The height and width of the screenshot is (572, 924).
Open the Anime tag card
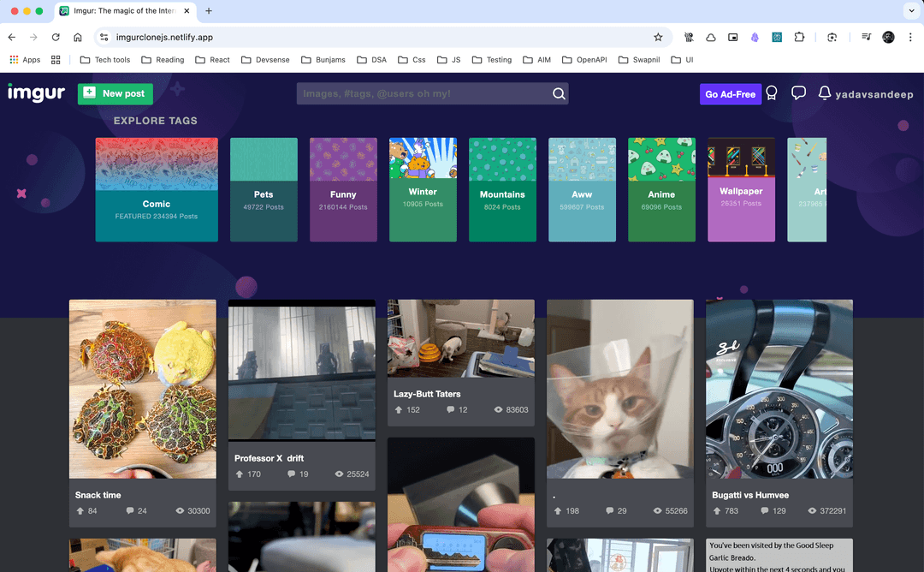coord(661,190)
